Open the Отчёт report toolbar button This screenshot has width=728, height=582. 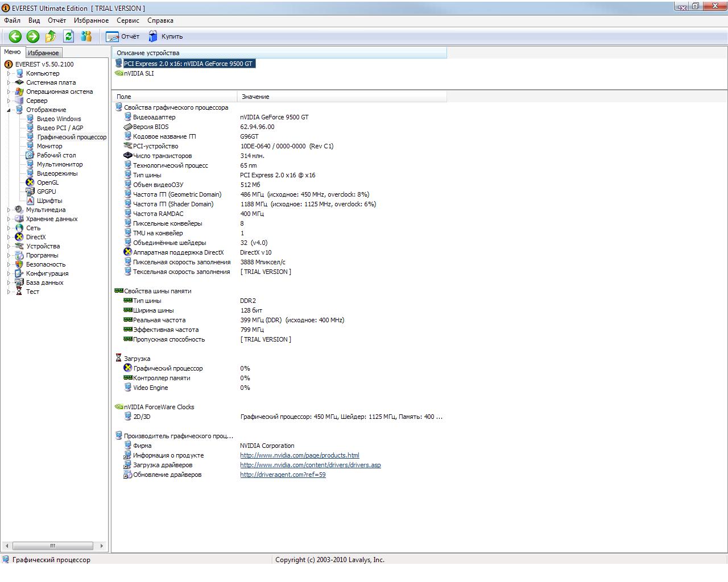pos(123,36)
